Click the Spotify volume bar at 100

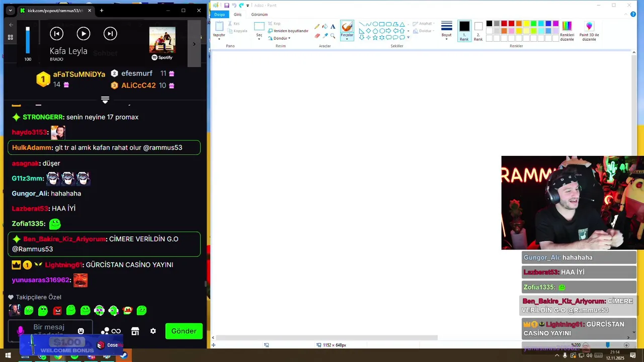28,40
